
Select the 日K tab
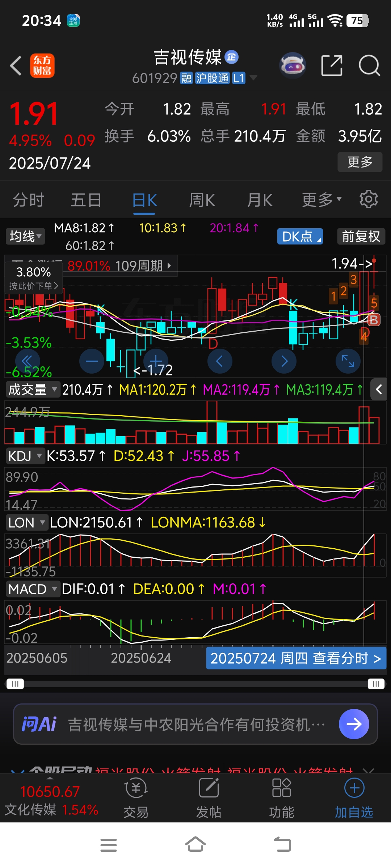144,200
